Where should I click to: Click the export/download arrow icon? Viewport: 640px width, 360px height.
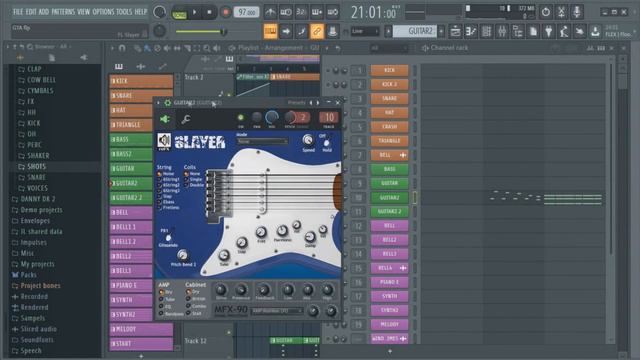click(x=595, y=31)
